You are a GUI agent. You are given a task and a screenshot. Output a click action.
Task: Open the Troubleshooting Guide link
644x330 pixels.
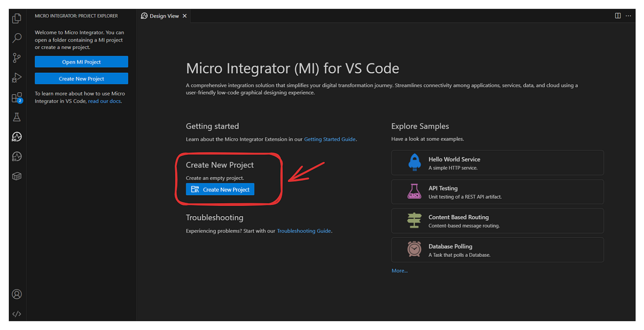[304, 231]
